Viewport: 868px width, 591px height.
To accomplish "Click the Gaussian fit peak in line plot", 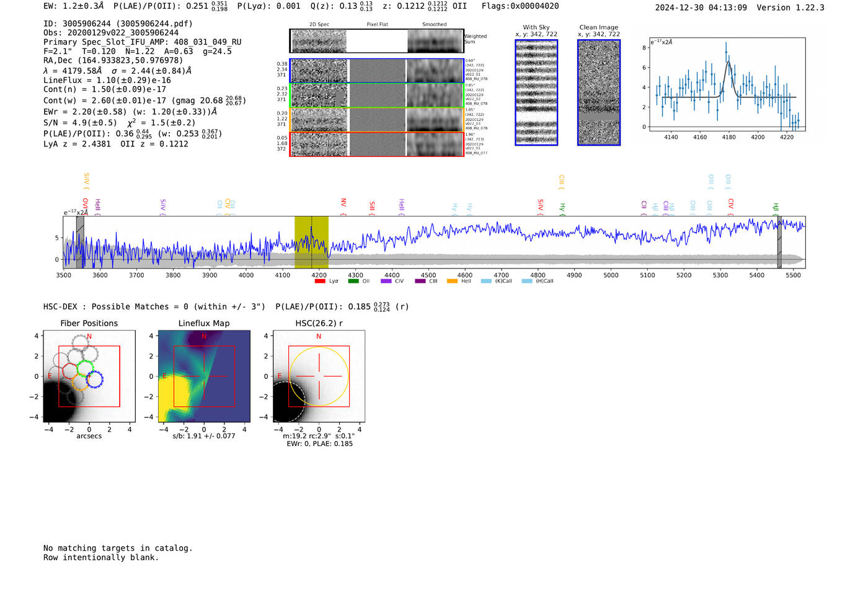I will [x=729, y=62].
